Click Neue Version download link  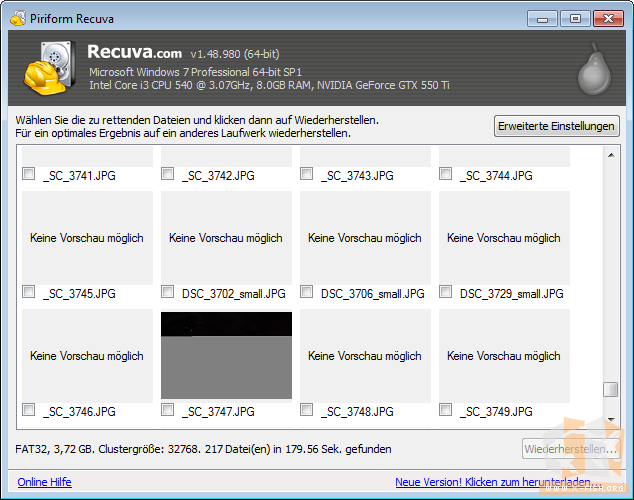point(498,482)
